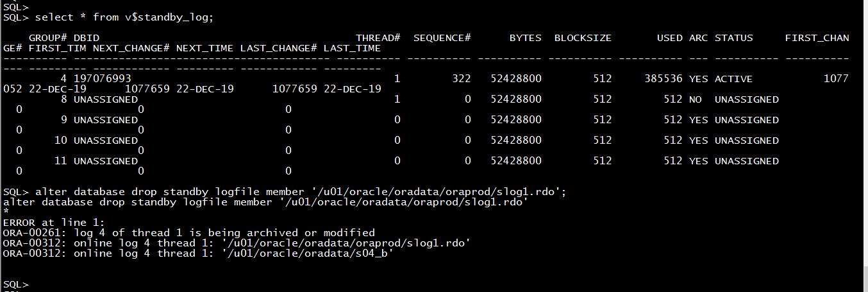The image size is (868, 292).
Task: Click the select * from v$standby_log query text
Action: [124, 17]
